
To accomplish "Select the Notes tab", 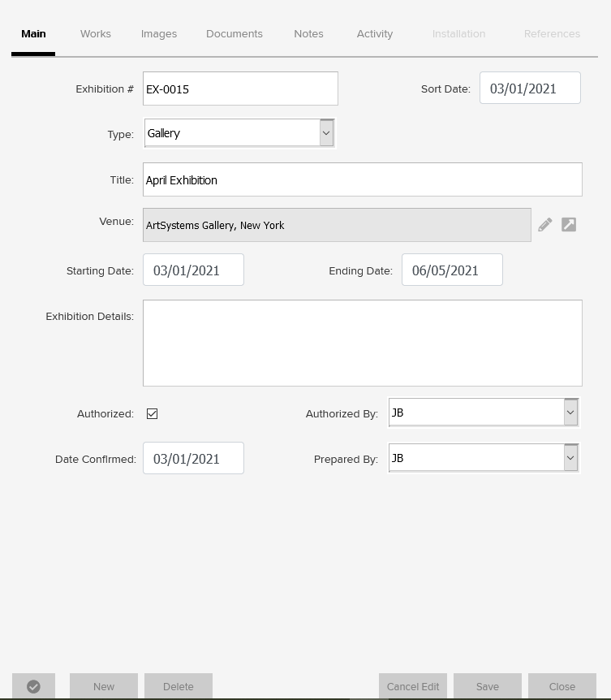I will click(x=308, y=34).
